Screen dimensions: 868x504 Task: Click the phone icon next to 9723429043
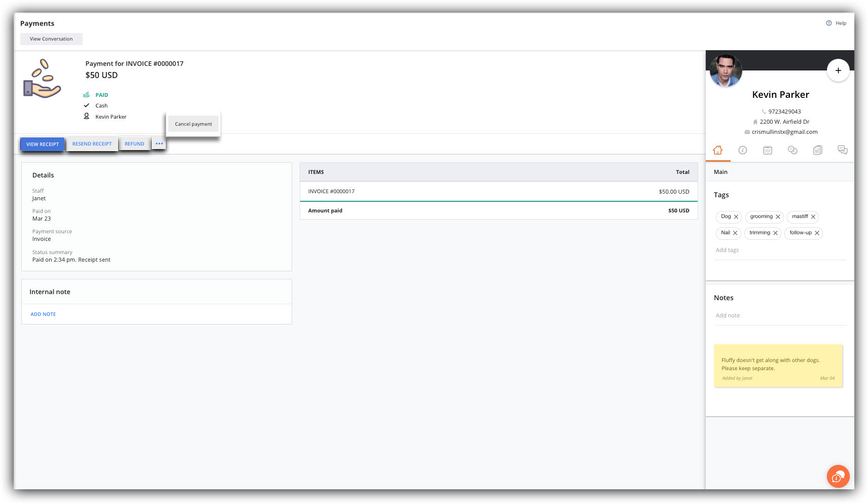pyautogui.click(x=764, y=112)
